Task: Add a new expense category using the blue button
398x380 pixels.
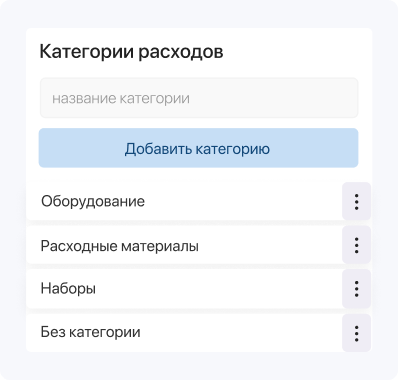Action: (x=198, y=148)
